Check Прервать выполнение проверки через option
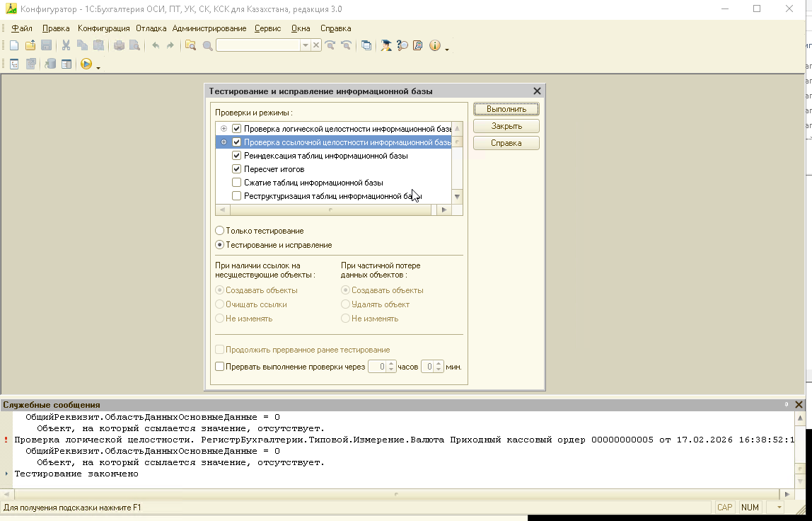 pos(220,367)
